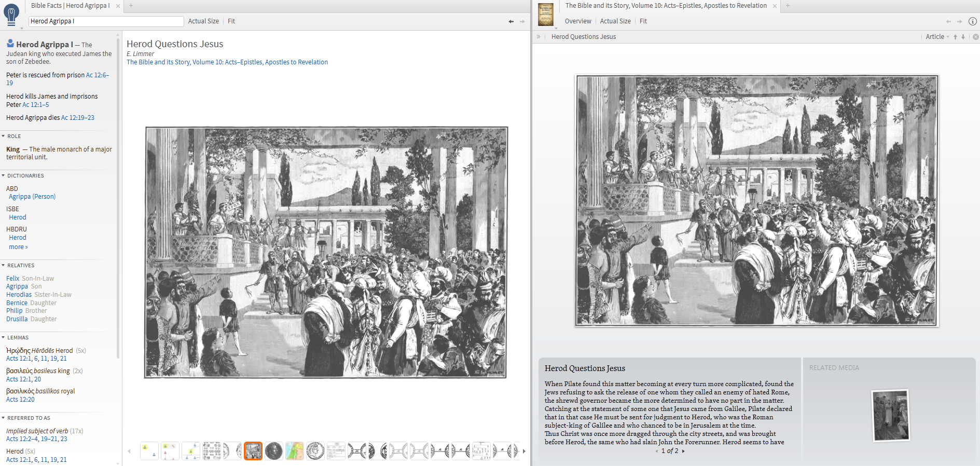This screenshot has width=980, height=466.
Task: Show more dictionaries link
Action: click(x=18, y=247)
